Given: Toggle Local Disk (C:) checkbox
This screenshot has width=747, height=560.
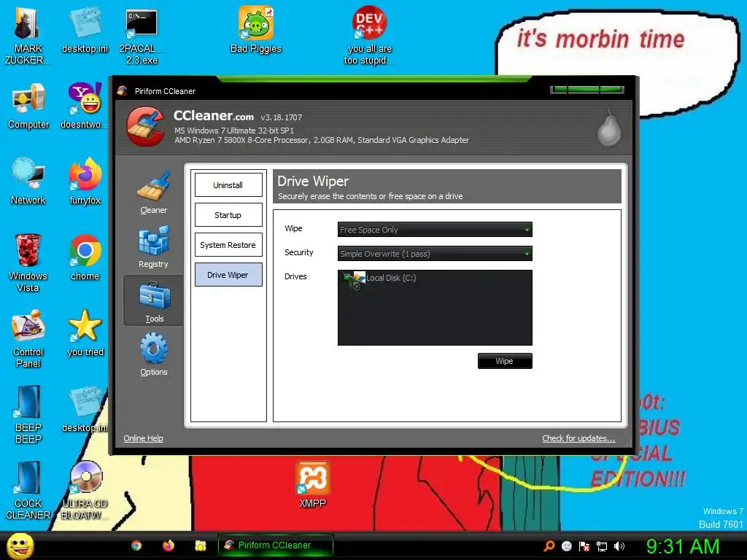Looking at the screenshot, I should (x=347, y=277).
